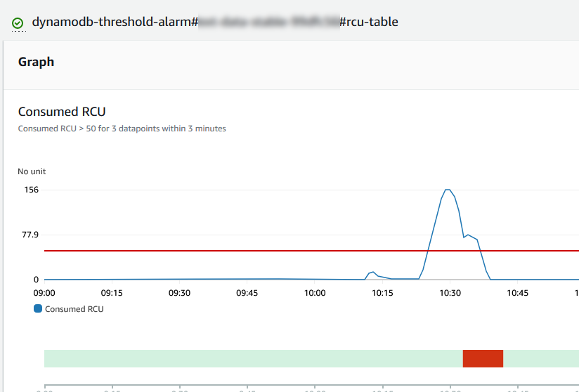Screen dimensions: 579x392
Task: Click the #rcu-table suffix in the alarm title
Action: (x=369, y=22)
